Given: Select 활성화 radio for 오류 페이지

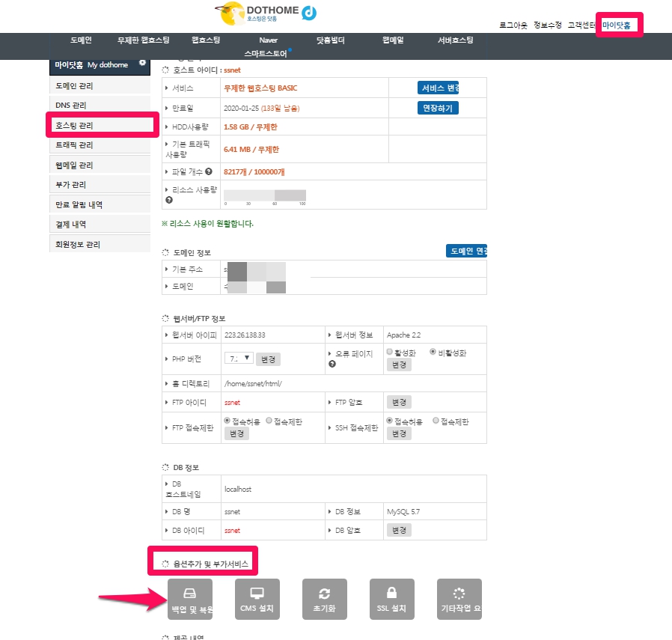Looking at the screenshot, I should [x=390, y=352].
